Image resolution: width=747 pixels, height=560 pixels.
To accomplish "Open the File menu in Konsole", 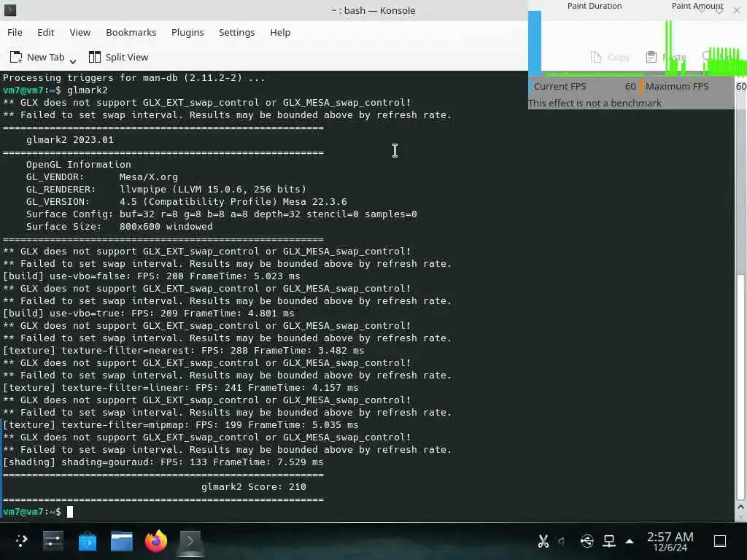I will tap(15, 32).
